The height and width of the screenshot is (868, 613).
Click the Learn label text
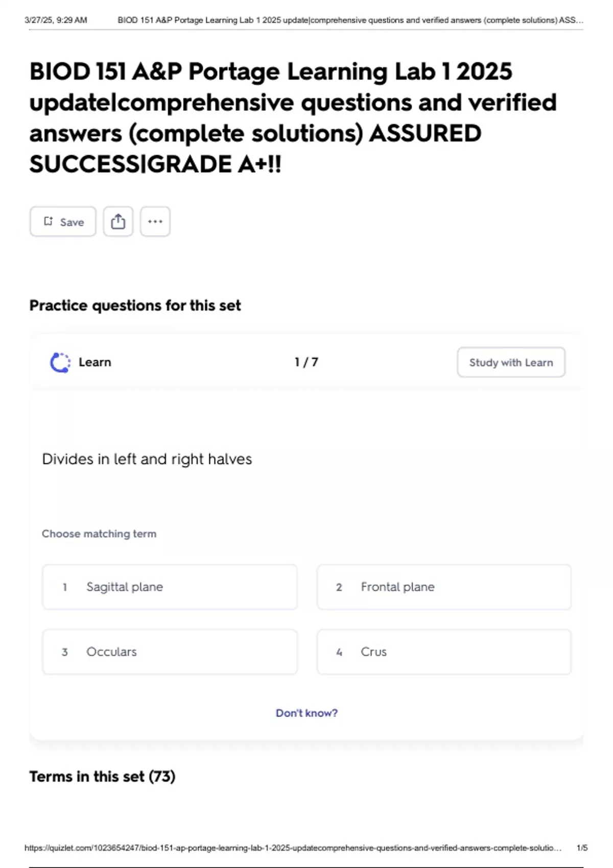95,363
